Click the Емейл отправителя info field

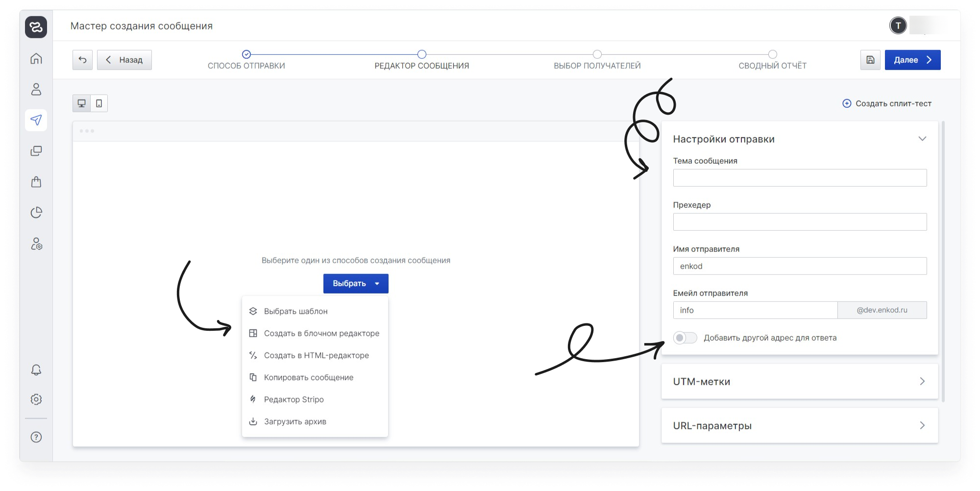pos(755,310)
